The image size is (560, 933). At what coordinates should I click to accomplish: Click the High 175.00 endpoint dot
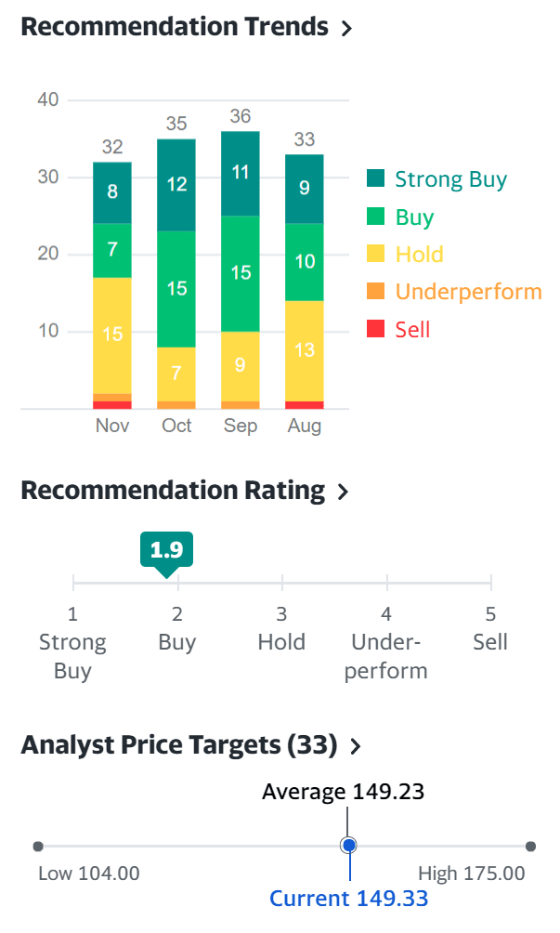[x=530, y=846]
